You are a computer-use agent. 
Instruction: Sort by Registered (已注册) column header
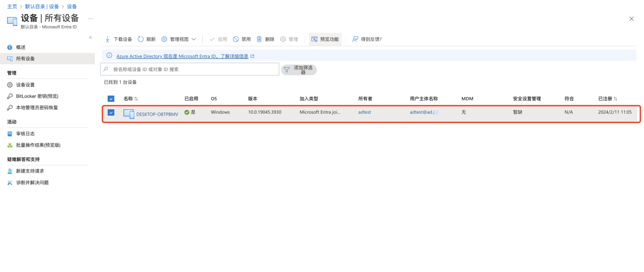click(x=608, y=99)
